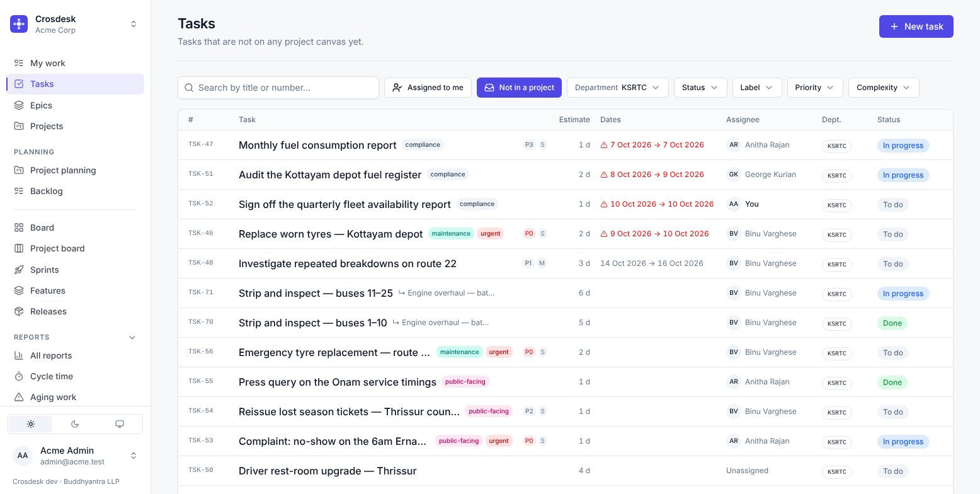The width and height of the screenshot is (980, 494).
Task: Switch to light theme sun icon
Action: pyautogui.click(x=31, y=424)
